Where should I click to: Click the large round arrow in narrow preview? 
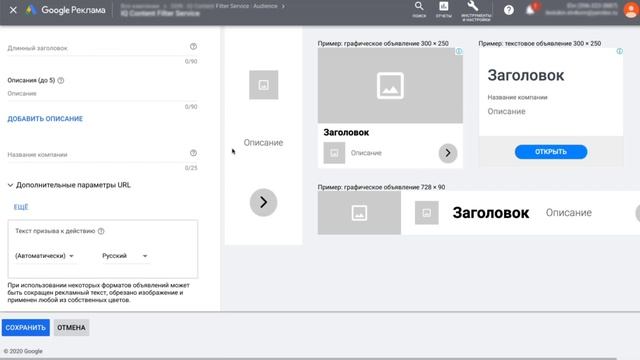tap(264, 202)
